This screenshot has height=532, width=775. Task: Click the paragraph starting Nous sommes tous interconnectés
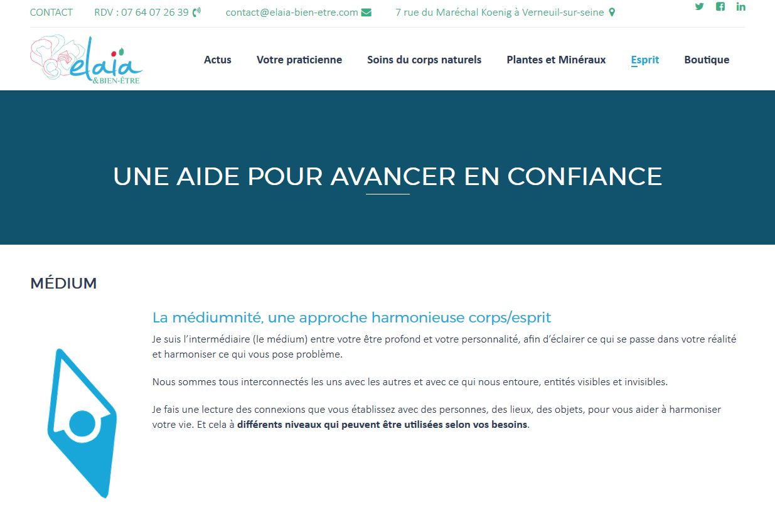coord(410,381)
